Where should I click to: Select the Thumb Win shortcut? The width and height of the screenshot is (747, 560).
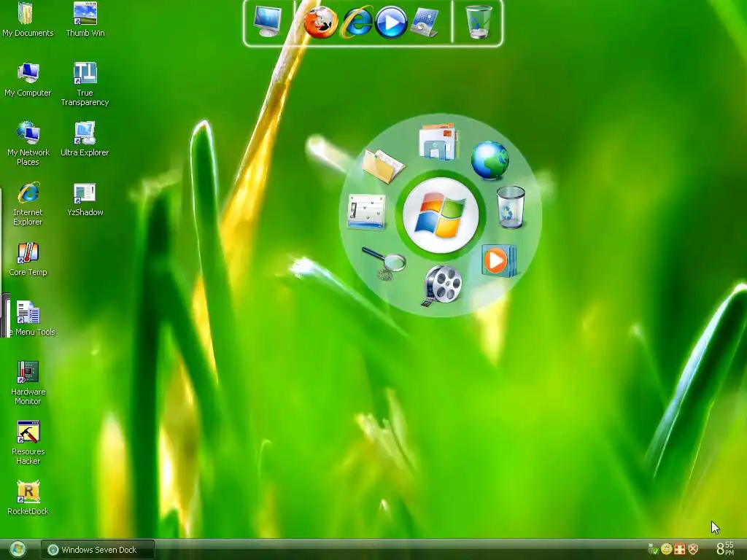coord(85,19)
